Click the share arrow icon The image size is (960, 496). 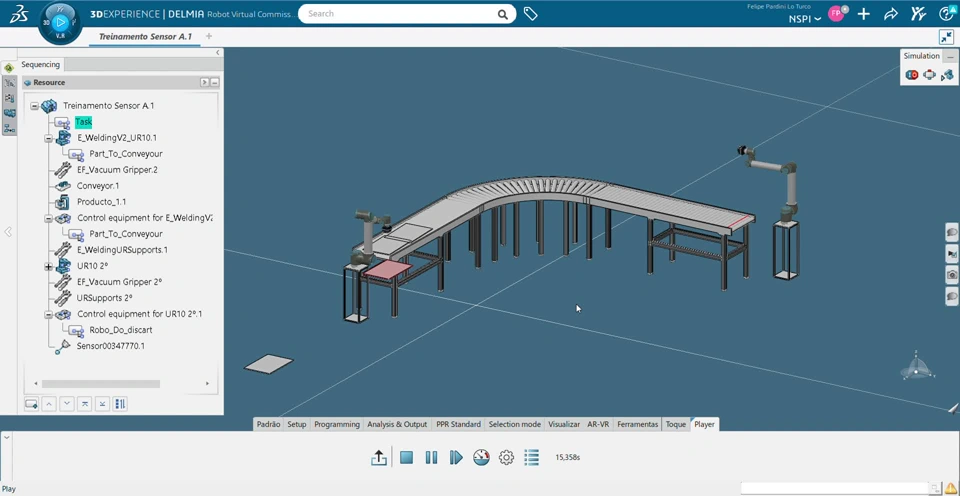[890, 14]
